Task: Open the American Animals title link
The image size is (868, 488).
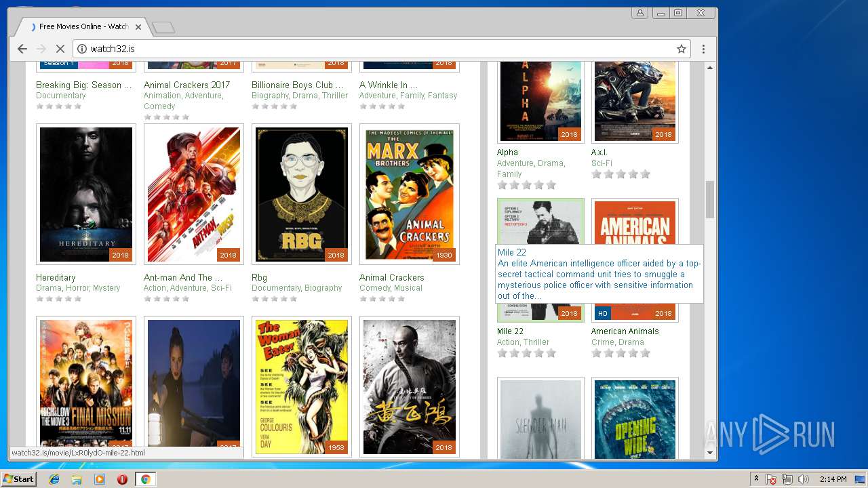Action: [625, 331]
